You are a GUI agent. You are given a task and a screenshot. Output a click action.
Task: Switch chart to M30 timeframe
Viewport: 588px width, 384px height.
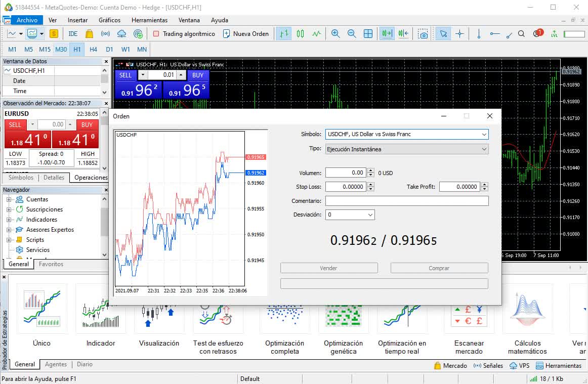[x=61, y=49]
